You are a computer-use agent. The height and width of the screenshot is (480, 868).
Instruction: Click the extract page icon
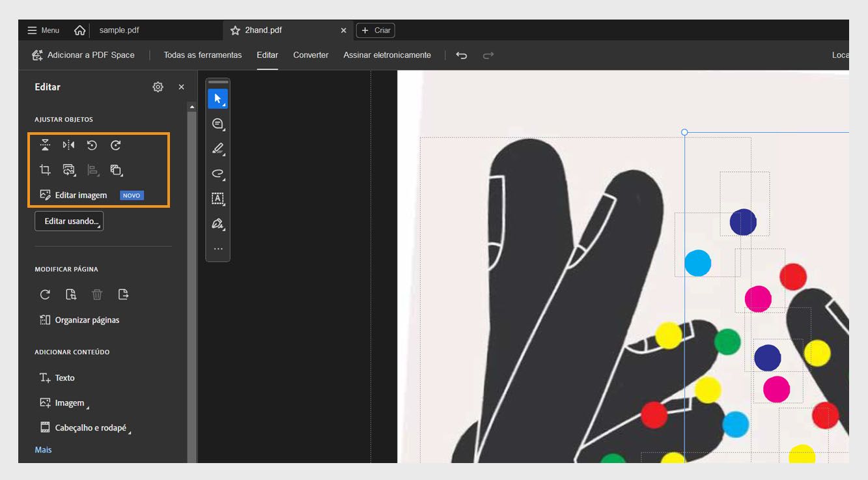pos(124,294)
